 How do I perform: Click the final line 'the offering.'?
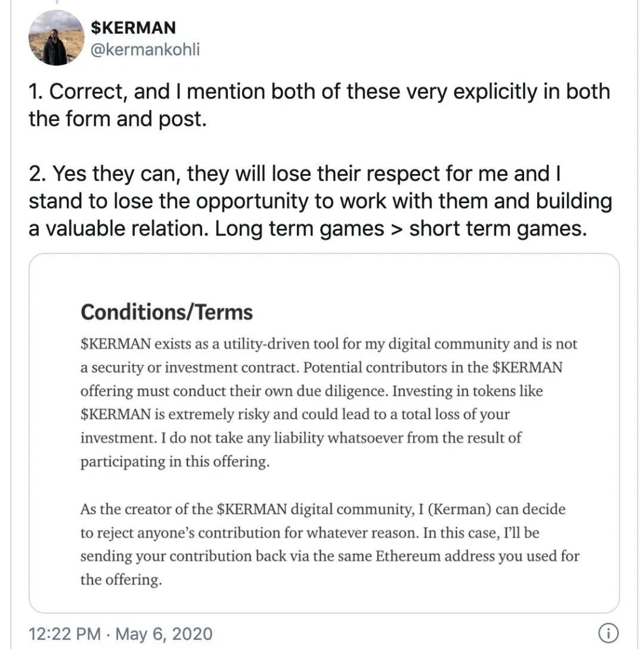(x=121, y=580)
